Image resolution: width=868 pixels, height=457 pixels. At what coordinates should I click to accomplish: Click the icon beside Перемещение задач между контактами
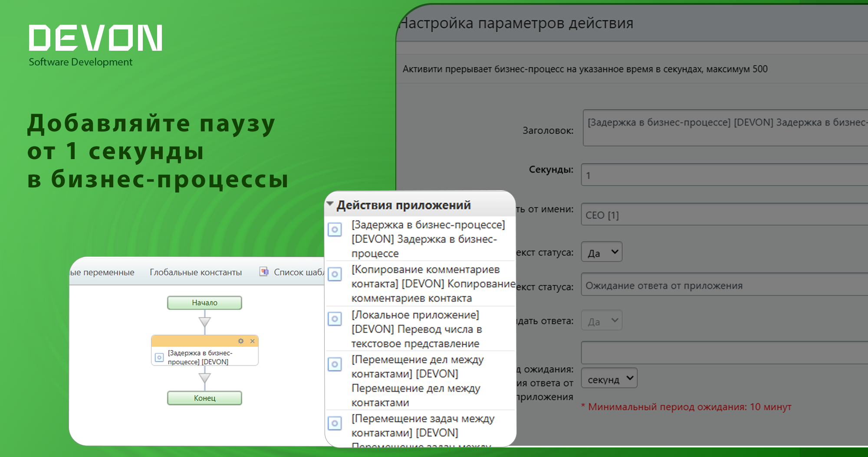pos(335,423)
